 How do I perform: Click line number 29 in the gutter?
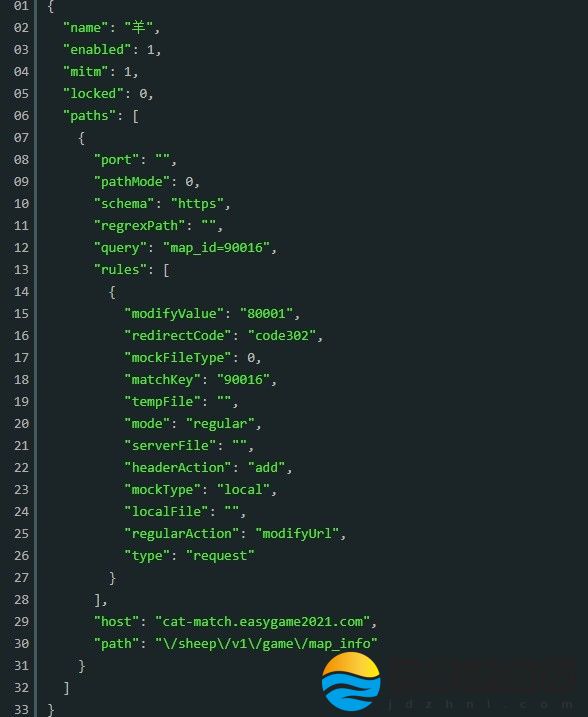[21, 622]
